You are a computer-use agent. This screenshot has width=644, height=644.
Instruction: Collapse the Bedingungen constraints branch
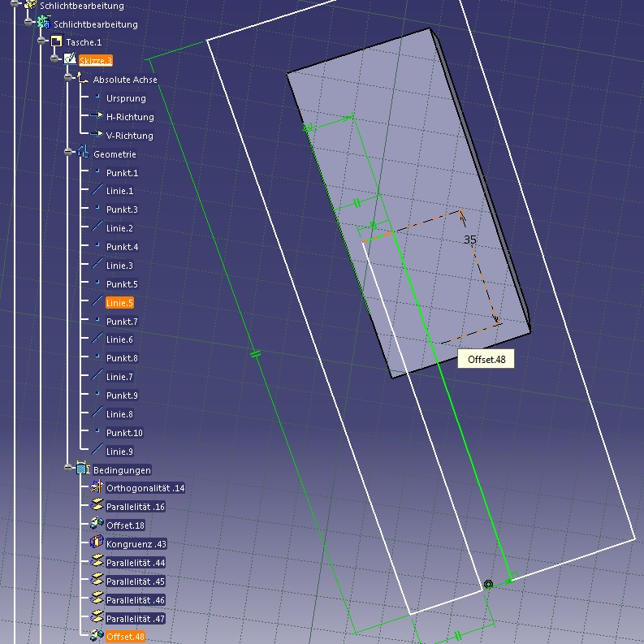68,468
